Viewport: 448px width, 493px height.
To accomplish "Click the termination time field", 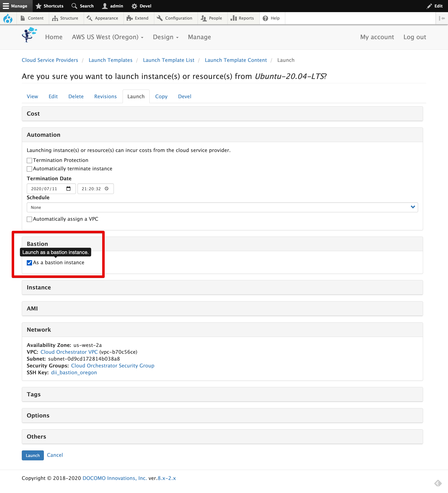I will click(x=96, y=189).
